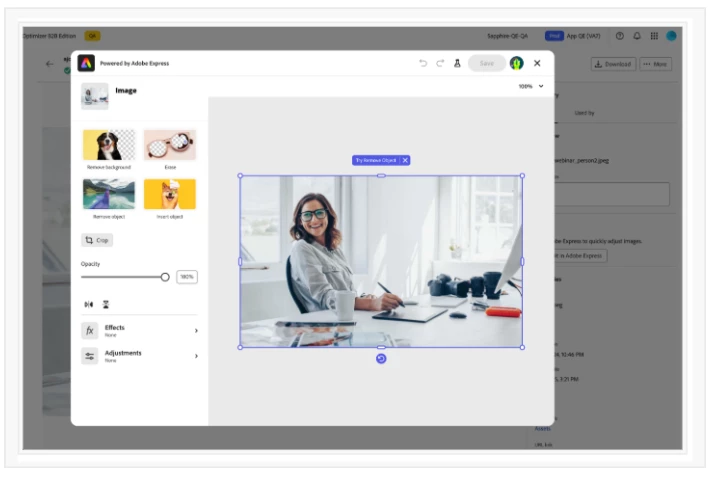Viewport: 720px width, 480px height.
Task: Click Sapphire-QE-QA organization label
Action: 507,36
